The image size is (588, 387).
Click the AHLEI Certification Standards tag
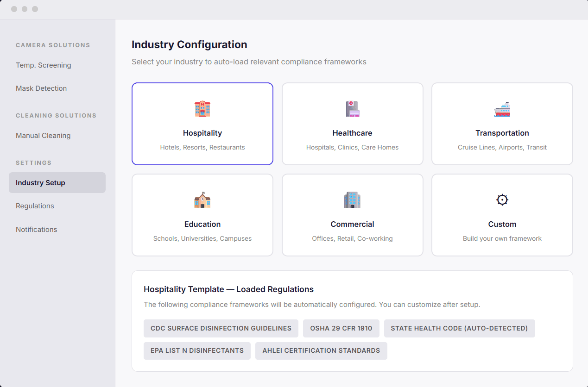click(321, 350)
